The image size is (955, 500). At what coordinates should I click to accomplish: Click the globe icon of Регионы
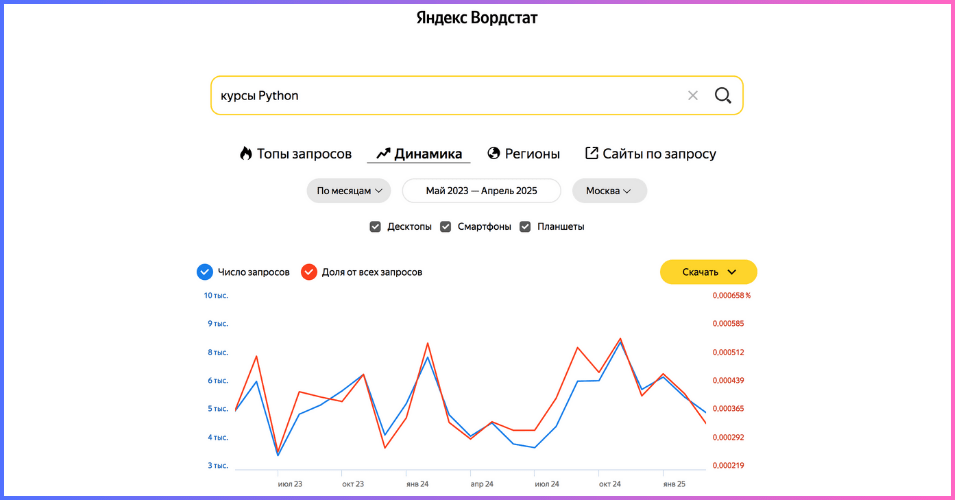pos(494,153)
